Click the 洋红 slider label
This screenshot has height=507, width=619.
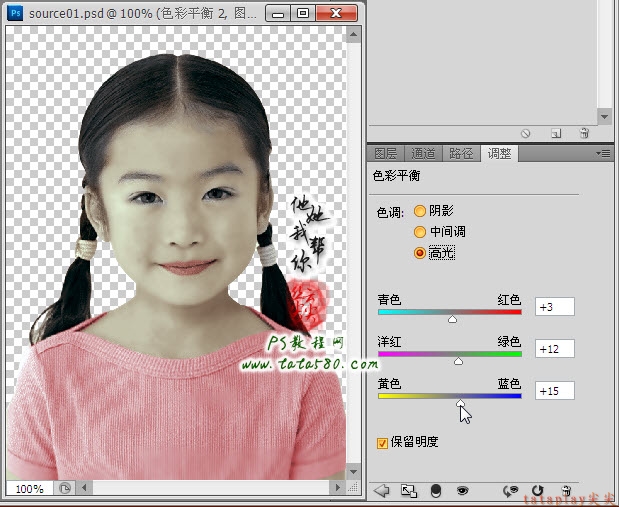[x=389, y=342]
